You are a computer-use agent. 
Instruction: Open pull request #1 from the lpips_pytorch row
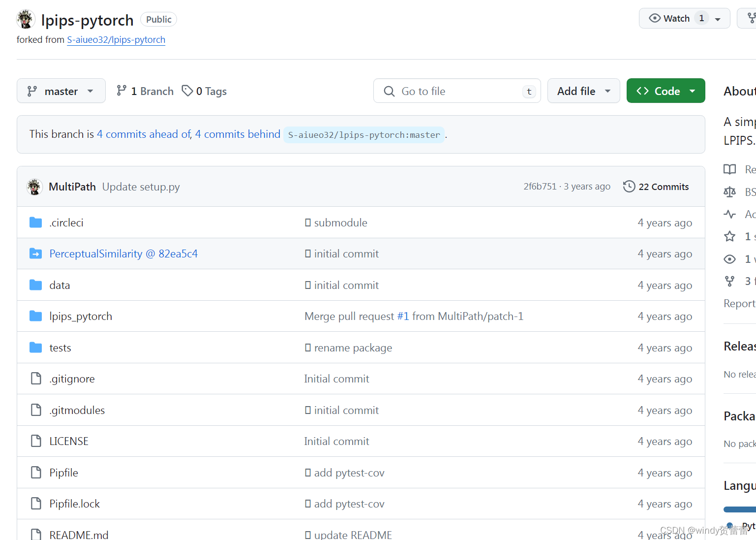402,316
